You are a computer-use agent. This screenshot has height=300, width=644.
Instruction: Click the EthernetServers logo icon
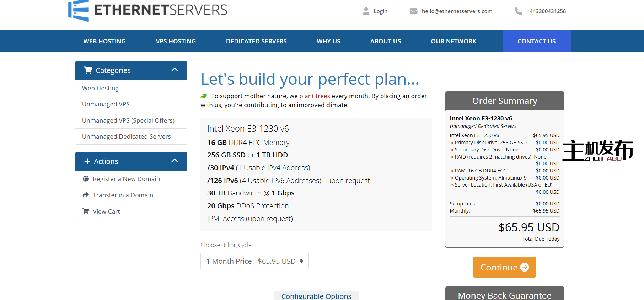[x=79, y=11]
